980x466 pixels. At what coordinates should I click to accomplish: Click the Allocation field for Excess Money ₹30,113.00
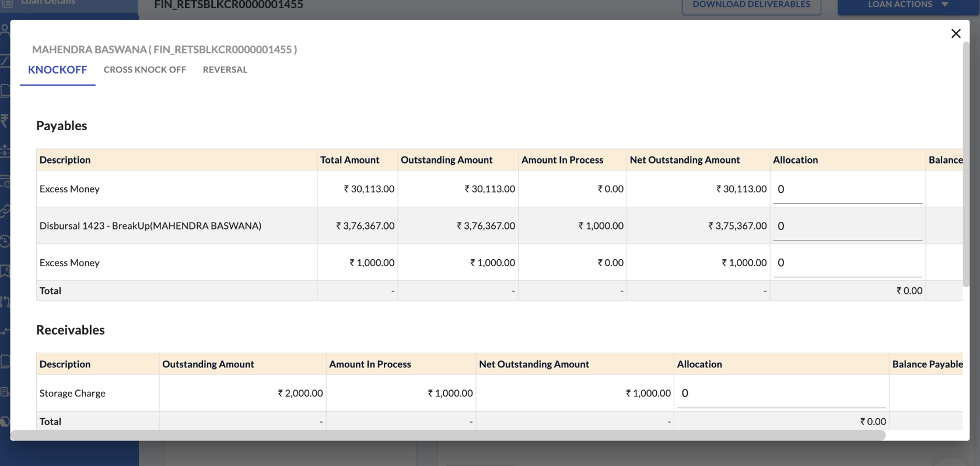(x=848, y=189)
